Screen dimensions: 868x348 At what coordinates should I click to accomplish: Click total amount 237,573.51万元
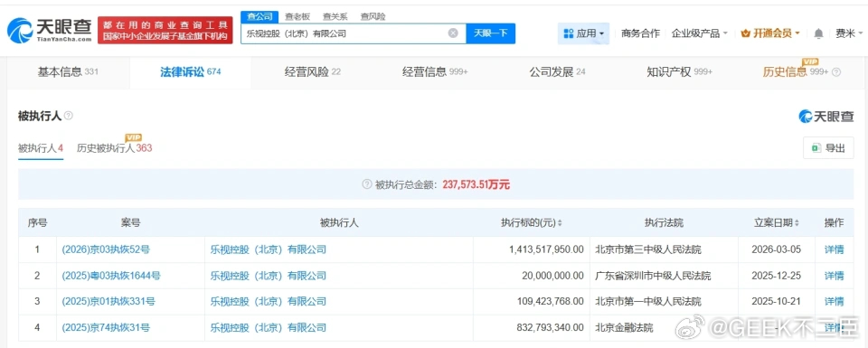click(476, 184)
